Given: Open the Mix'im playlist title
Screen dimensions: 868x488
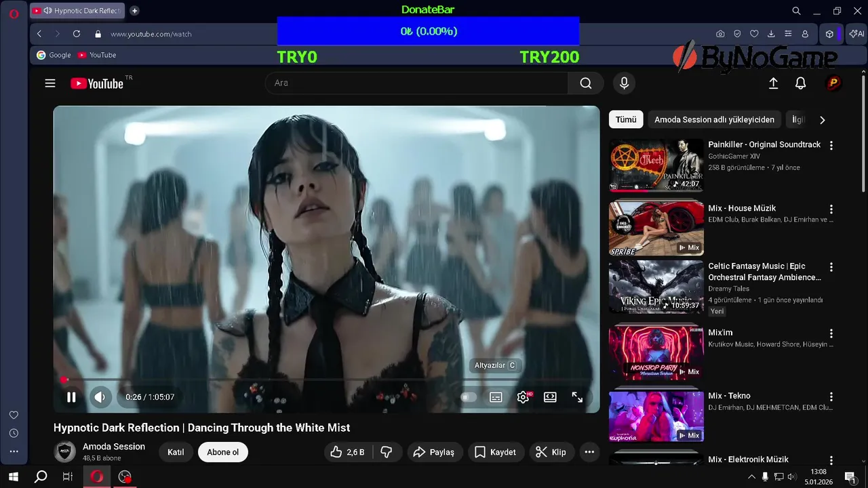Looking at the screenshot, I should (720, 333).
